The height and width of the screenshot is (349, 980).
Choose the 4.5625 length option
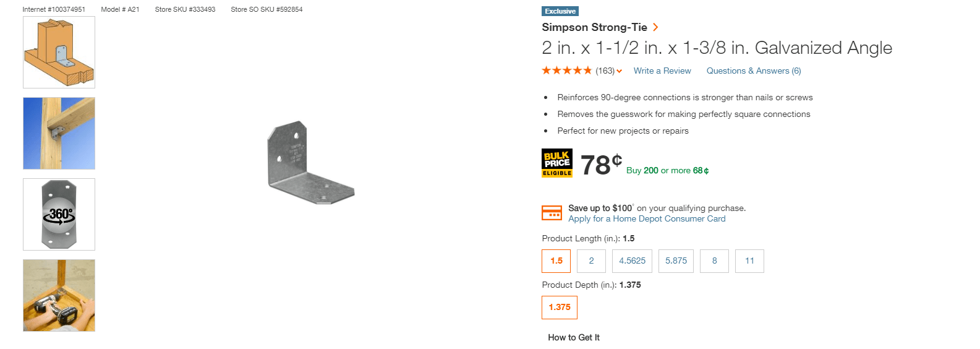coord(632,261)
